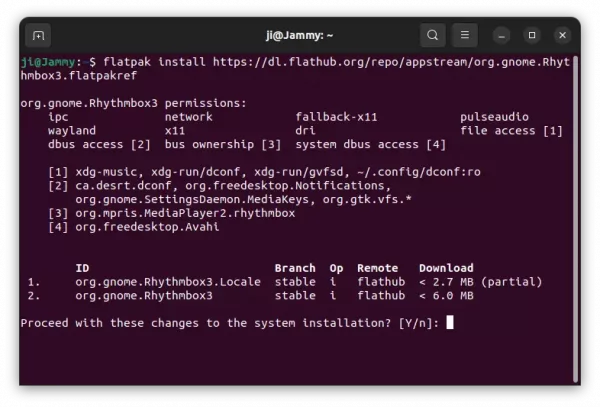This screenshot has width=600, height=407.
Task: Click the 'dri' permission entry
Action: coord(305,131)
